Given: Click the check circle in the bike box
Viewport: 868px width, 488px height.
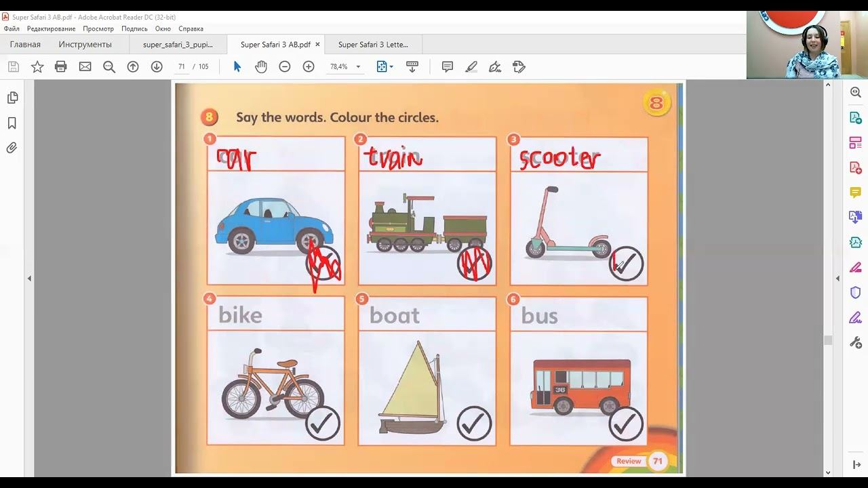Looking at the screenshot, I should click(x=323, y=424).
